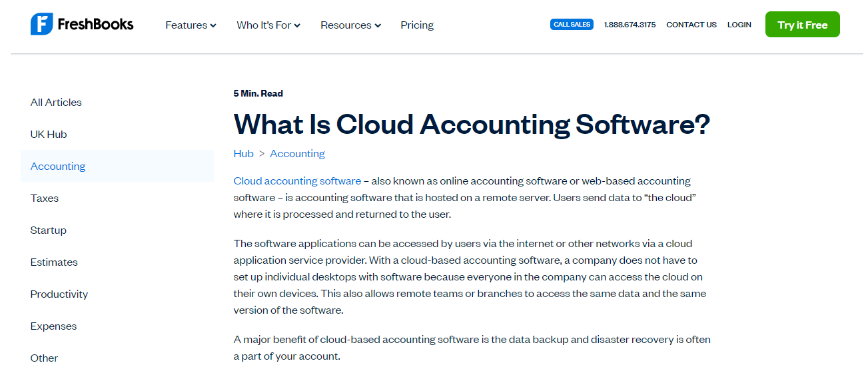This screenshot has width=868, height=375.
Task: Open the Login link
Action: tap(739, 25)
